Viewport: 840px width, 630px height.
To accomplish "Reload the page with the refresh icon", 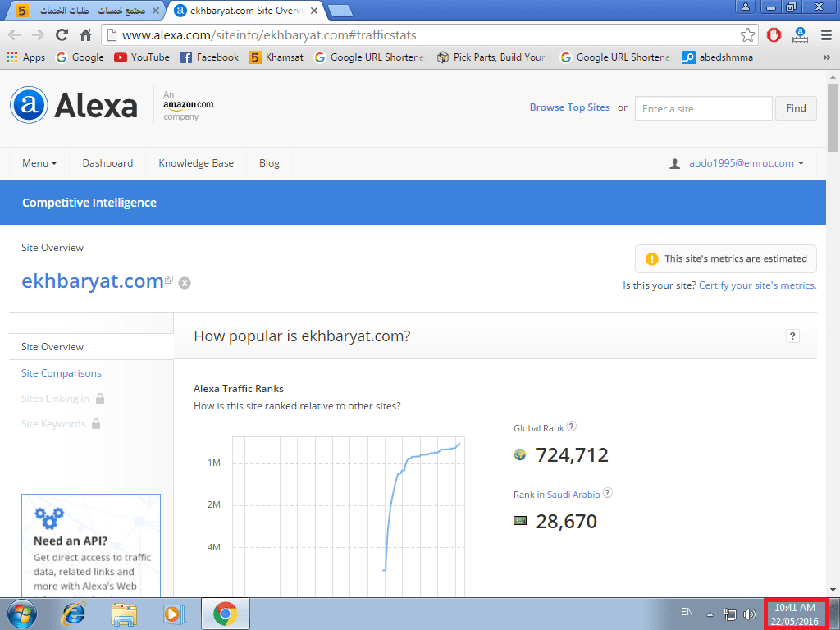I will [x=62, y=35].
